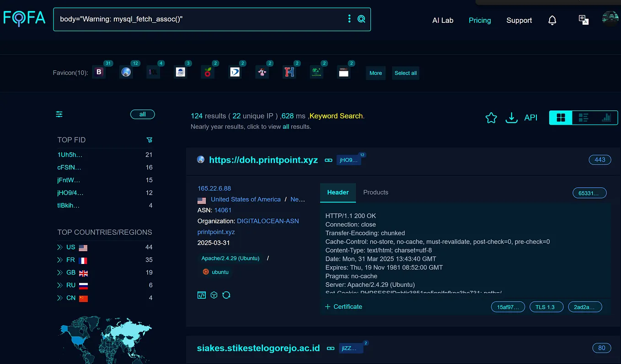Expand the US country entry
621x364 pixels.
click(60, 247)
